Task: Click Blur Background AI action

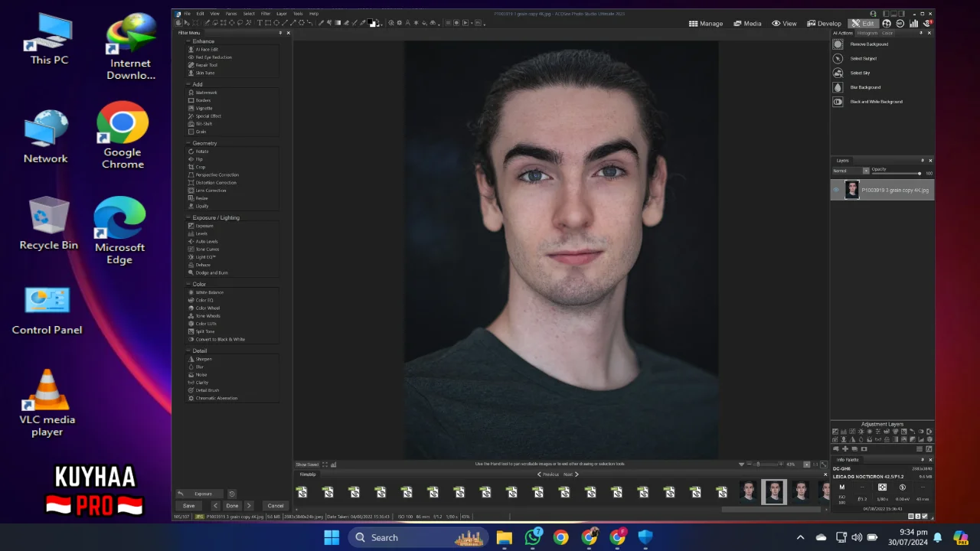Action: tap(865, 87)
